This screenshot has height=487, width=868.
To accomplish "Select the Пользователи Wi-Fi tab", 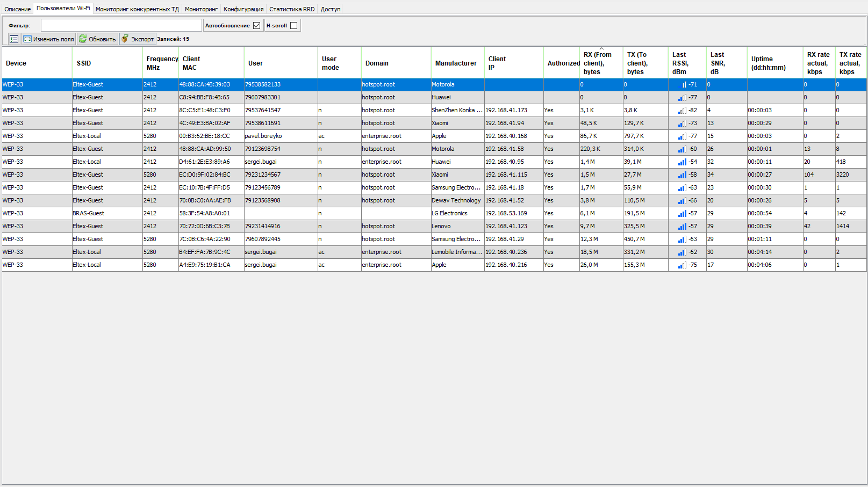I will point(63,9).
